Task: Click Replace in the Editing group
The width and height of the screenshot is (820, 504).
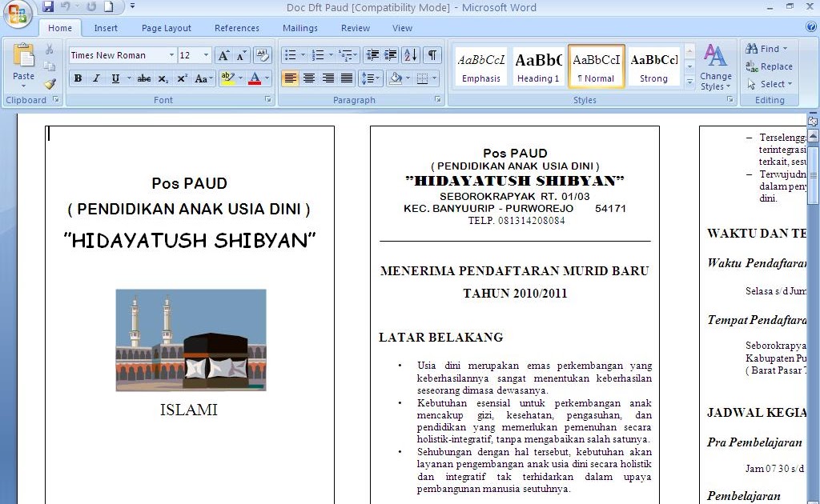Action: click(x=771, y=66)
